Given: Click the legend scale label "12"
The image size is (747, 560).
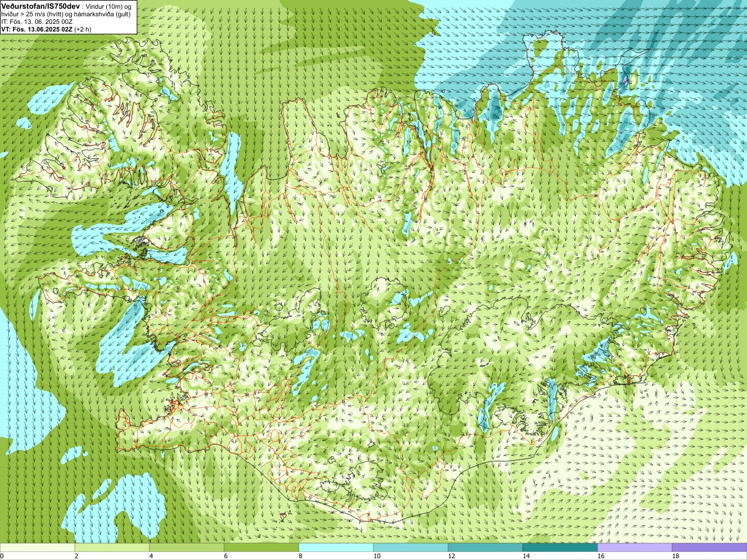Looking at the screenshot, I should point(451,556).
